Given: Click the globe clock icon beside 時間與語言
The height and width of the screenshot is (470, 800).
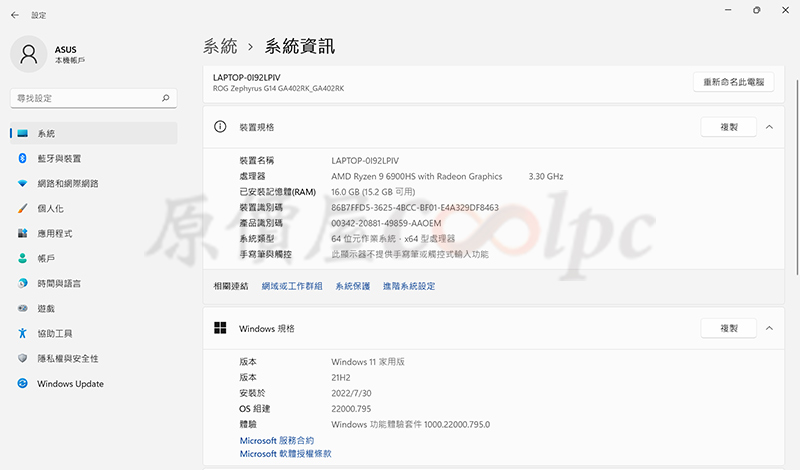Looking at the screenshot, I should point(22,283).
